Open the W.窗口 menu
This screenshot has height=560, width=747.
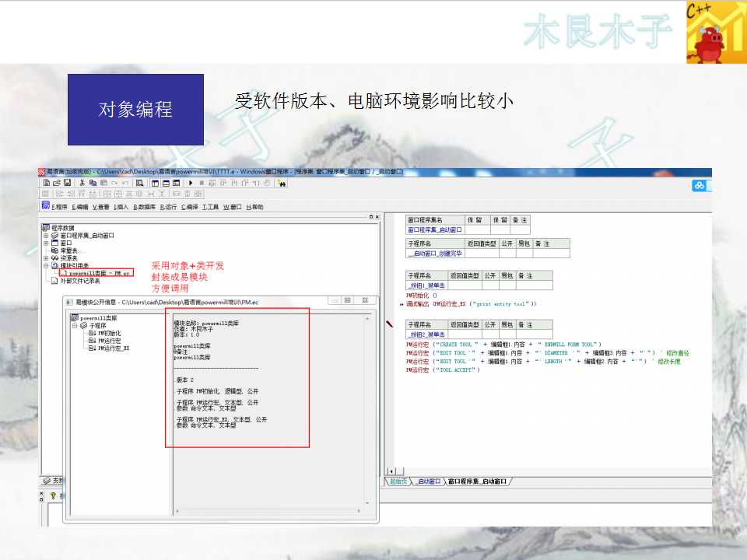(233, 207)
